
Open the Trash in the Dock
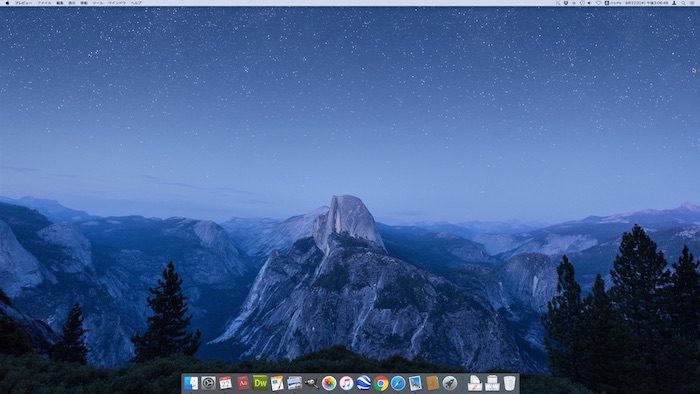(509, 383)
